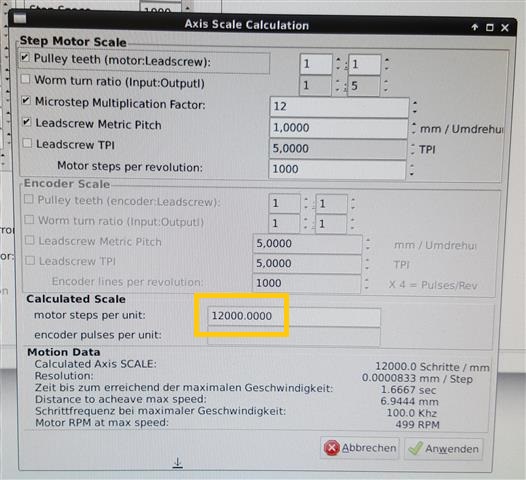The width and height of the screenshot is (526, 480).
Task: Click leadscrew pulley teeth second value field
Action: coord(365,64)
